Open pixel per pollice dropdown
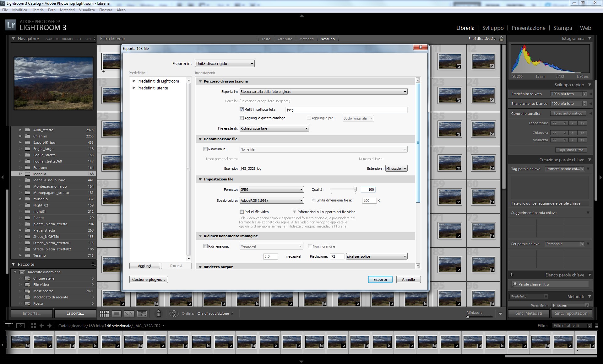The image size is (603, 364). coord(377,256)
